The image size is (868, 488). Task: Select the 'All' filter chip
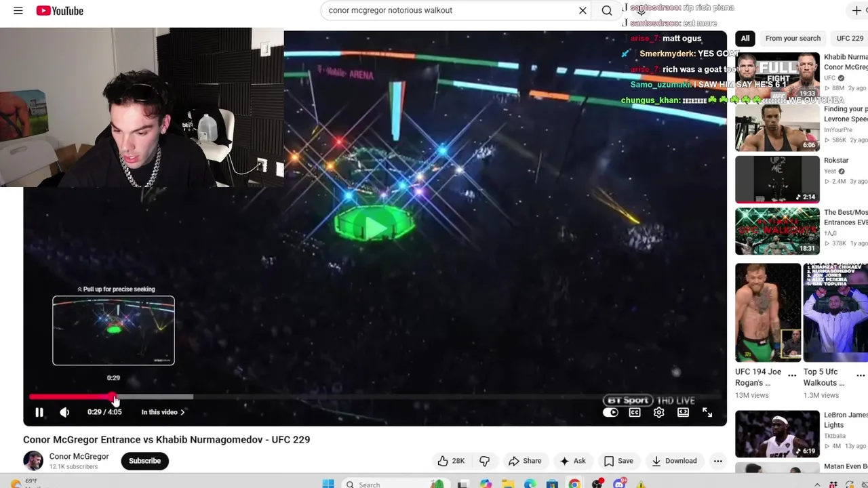[745, 38]
